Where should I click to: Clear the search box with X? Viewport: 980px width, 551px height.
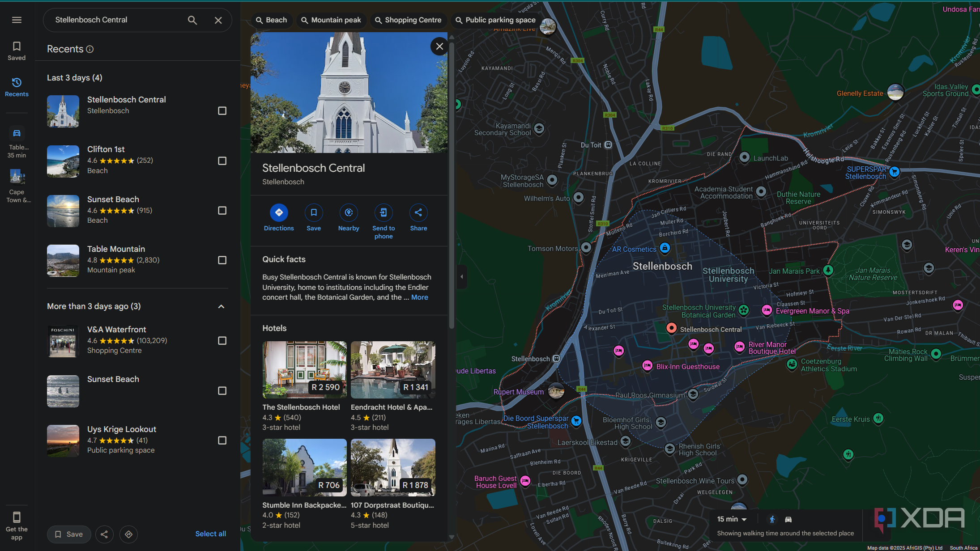coord(218,20)
